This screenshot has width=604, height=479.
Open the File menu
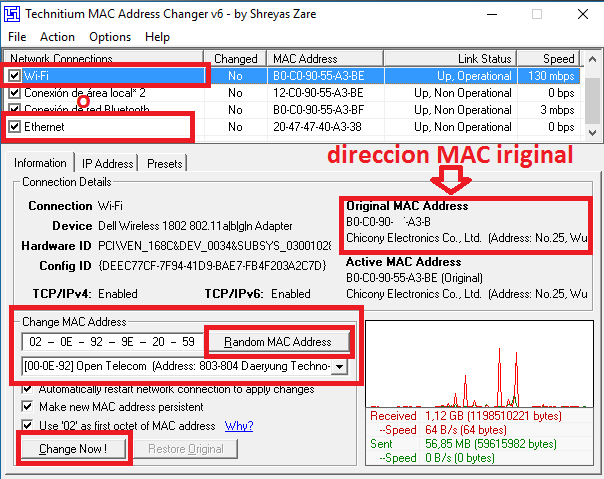tap(17, 37)
